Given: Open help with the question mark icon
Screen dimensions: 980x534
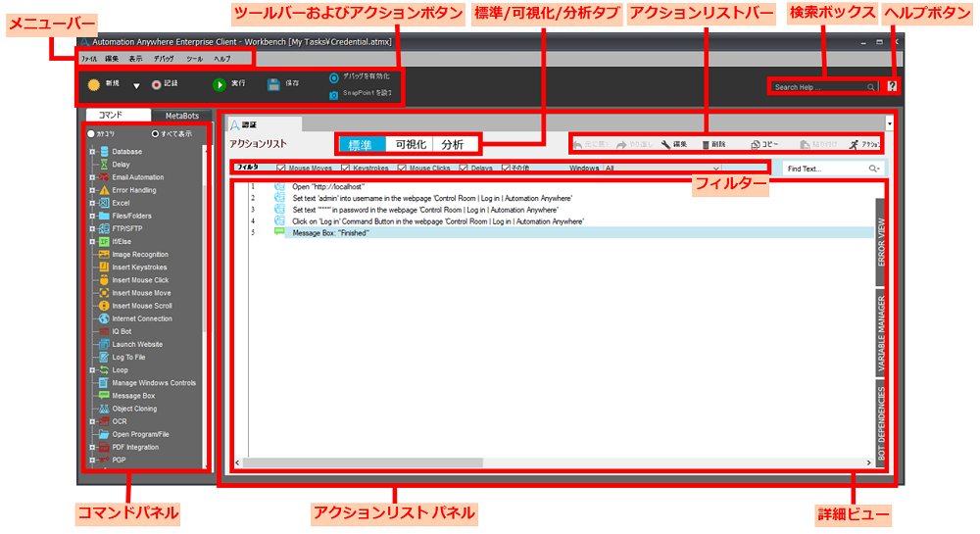Looking at the screenshot, I should (892, 87).
